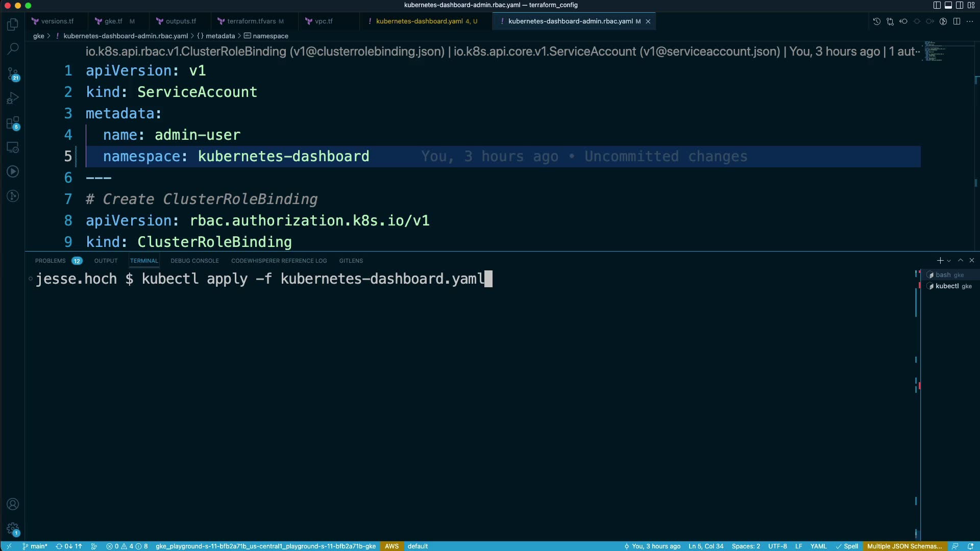Select the kubectl terminal instance in list
980x551 pixels.
coord(947,286)
